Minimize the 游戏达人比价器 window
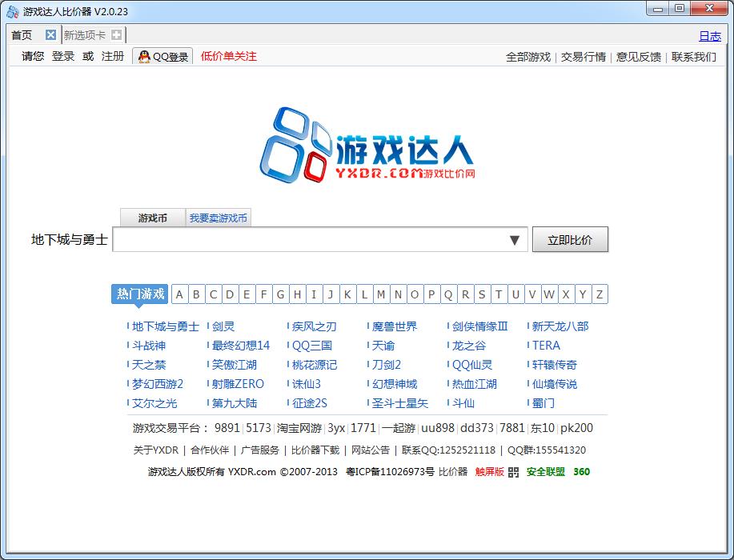734x560 pixels. pyautogui.click(x=659, y=8)
